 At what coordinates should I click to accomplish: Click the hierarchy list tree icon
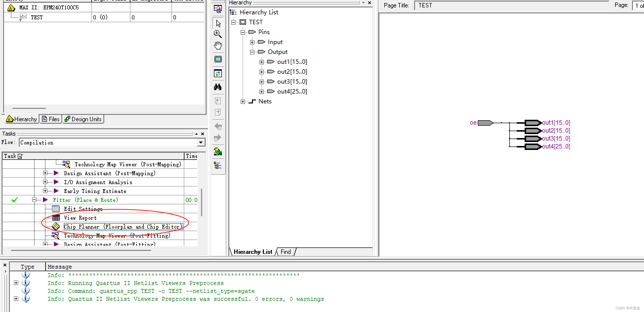(x=218, y=166)
